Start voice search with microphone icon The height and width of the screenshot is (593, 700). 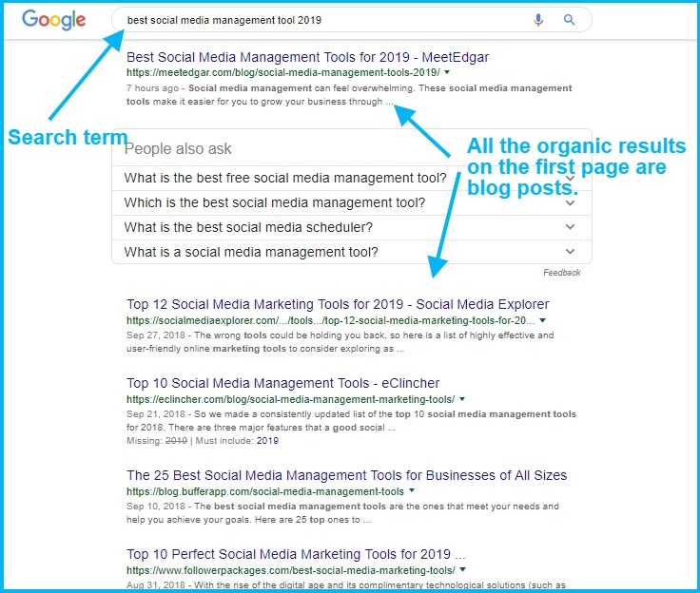538,20
